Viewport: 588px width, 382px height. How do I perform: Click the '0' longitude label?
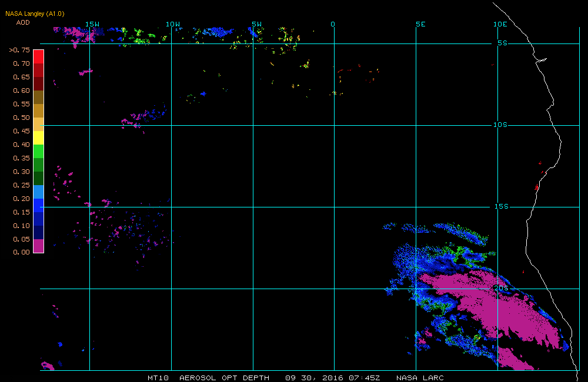coord(333,24)
